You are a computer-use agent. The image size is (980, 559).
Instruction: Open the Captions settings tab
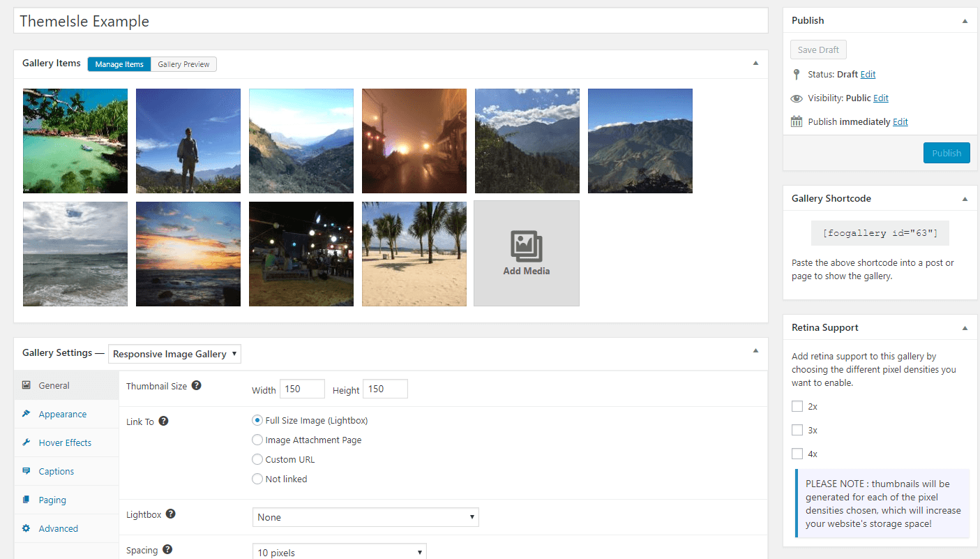coord(66,471)
